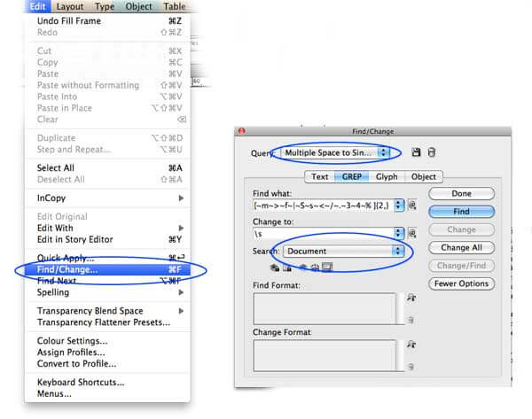This screenshot has height=419, width=532.
Task: Click the Fewer Options button
Action: (461, 283)
